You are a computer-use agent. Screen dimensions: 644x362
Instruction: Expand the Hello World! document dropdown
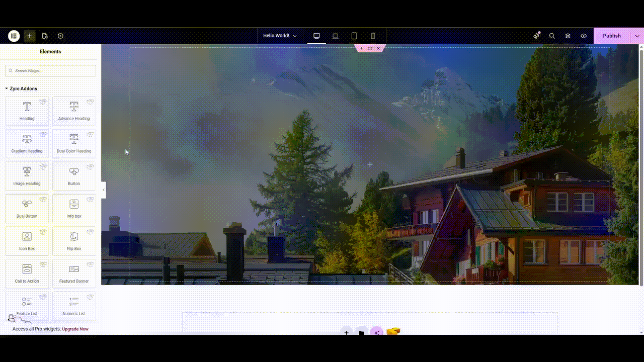280,36
